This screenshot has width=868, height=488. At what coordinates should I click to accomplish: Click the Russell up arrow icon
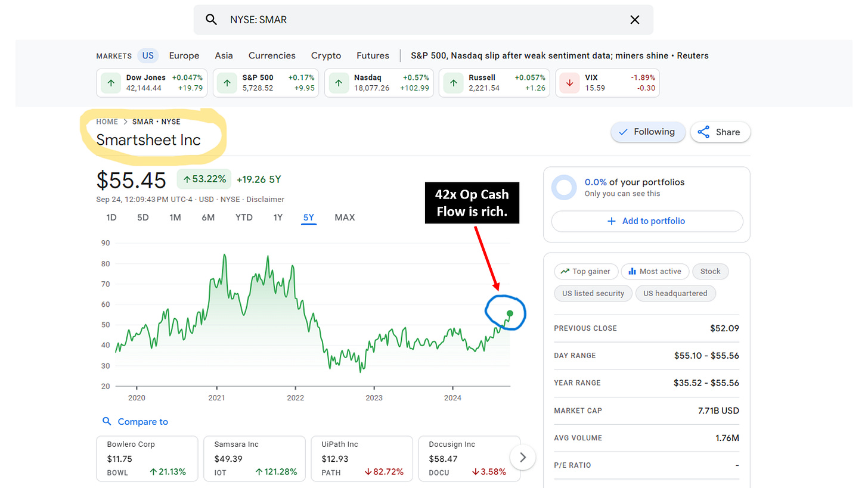pyautogui.click(x=453, y=83)
